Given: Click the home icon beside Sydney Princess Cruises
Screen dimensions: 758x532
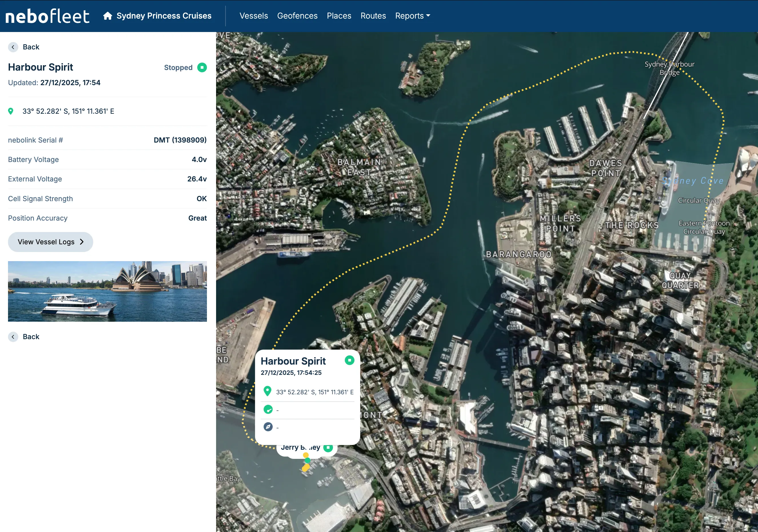Looking at the screenshot, I should click(107, 16).
